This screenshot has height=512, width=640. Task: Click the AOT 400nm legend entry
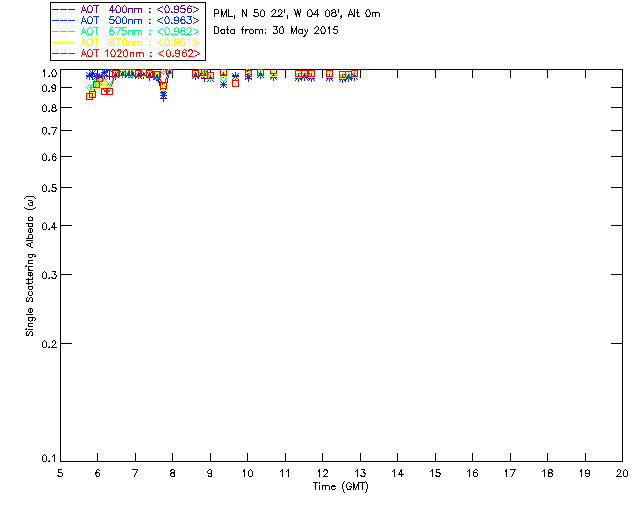point(127,9)
